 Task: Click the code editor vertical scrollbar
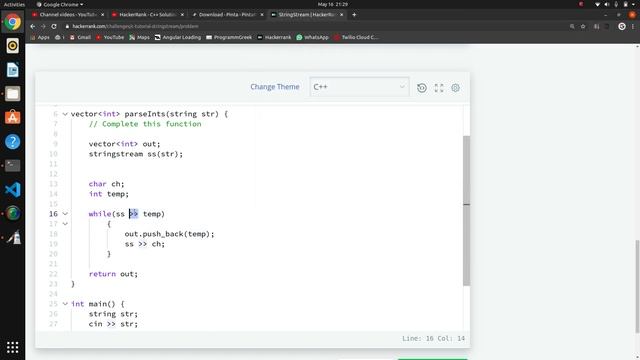pyautogui.click(x=467, y=211)
